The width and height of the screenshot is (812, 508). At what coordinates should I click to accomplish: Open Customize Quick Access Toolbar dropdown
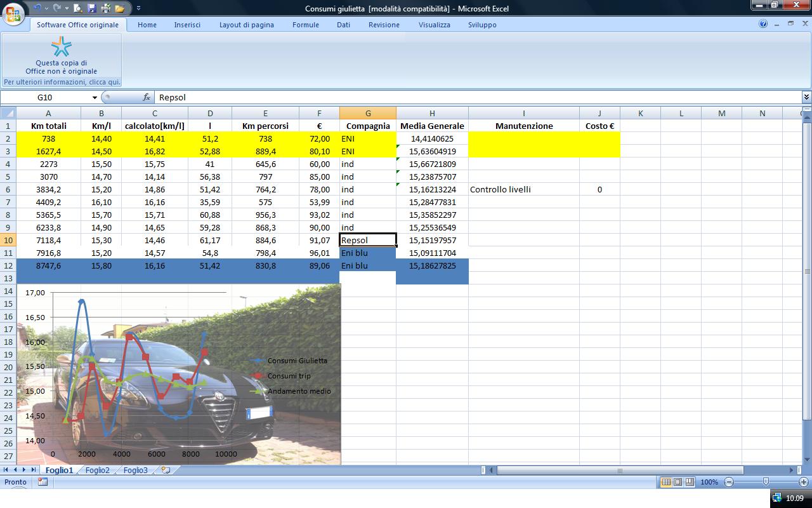(x=139, y=8)
